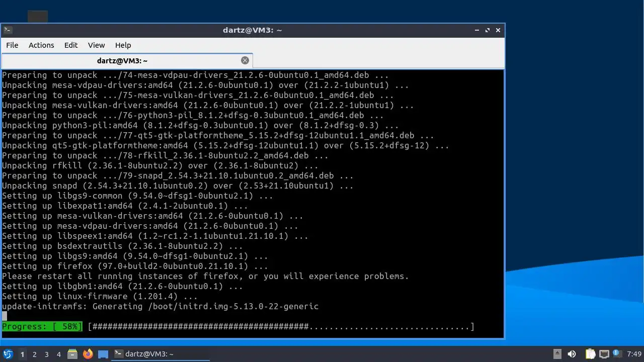644x362 pixels.
Task: Click the 'Unpacking snapd' line
Action: (178, 186)
